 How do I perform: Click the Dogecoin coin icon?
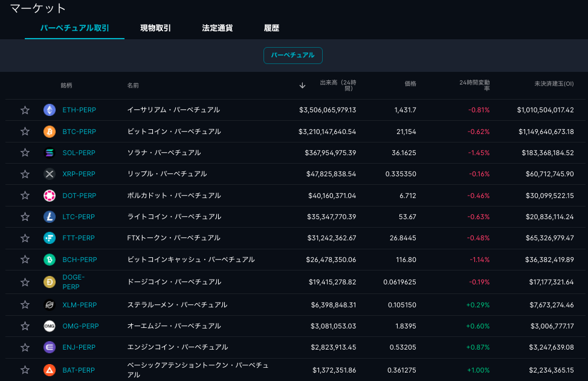[x=50, y=282]
